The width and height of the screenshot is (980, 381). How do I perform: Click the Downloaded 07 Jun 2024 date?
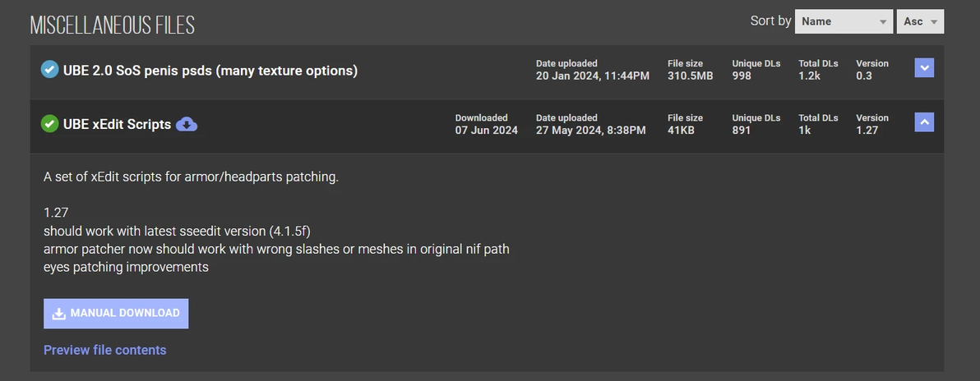[487, 130]
